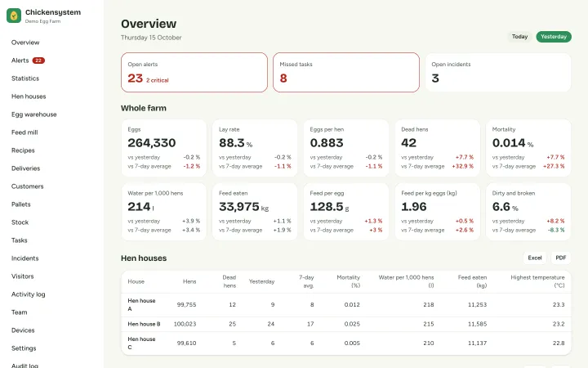Open Egg warehouse section
This screenshot has height=368, width=588.
(33, 114)
